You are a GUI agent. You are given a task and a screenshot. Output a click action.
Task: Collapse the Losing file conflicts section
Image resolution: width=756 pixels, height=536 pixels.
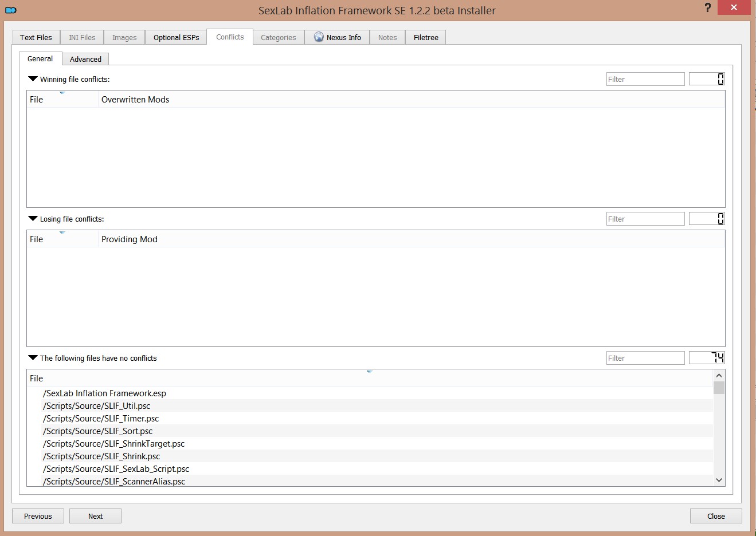33,218
